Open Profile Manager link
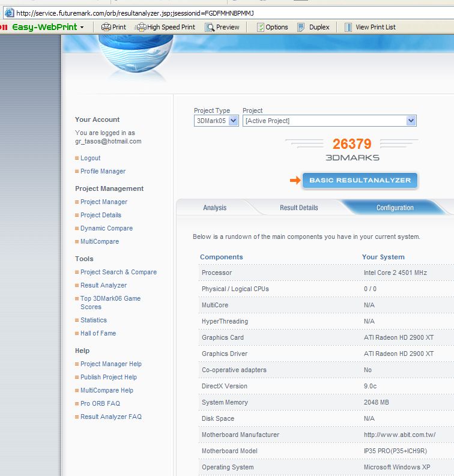 tap(103, 171)
